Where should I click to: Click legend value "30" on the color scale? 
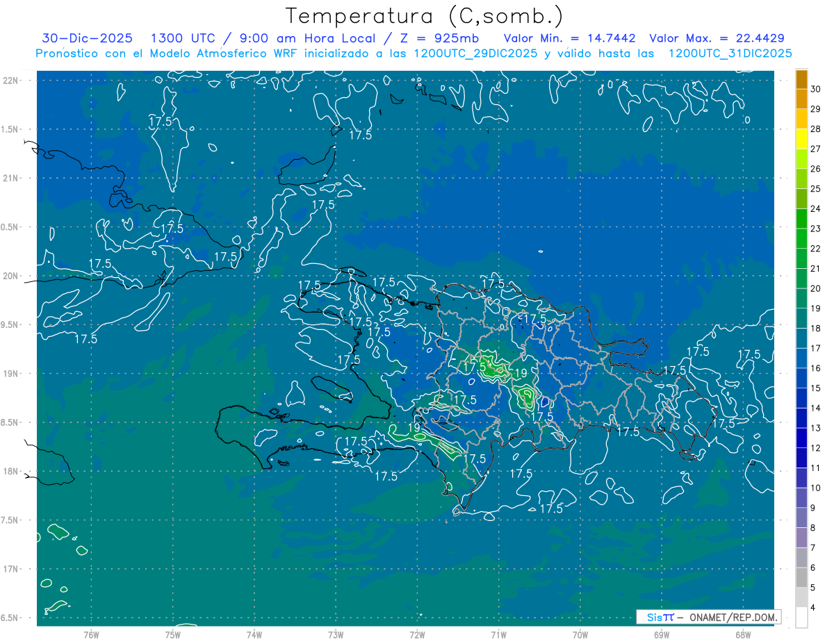(815, 89)
